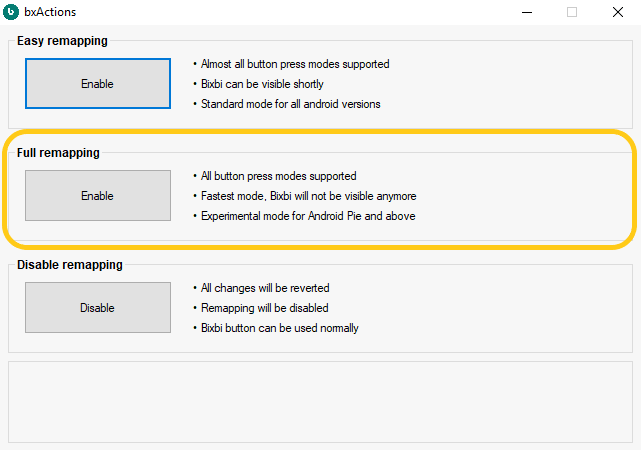Click the maximize window button
This screenshot has height=450, width=641.
(x=572, y=12)
